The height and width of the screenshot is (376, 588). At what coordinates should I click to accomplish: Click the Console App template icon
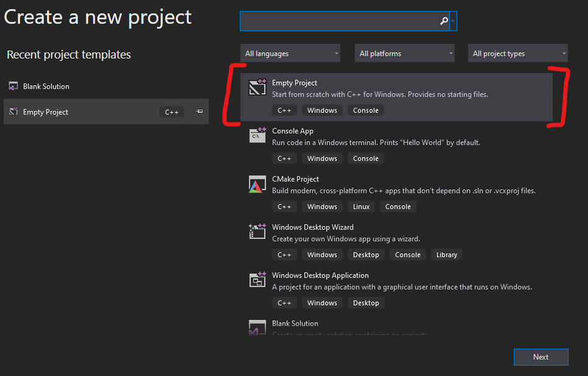point(257,135)
